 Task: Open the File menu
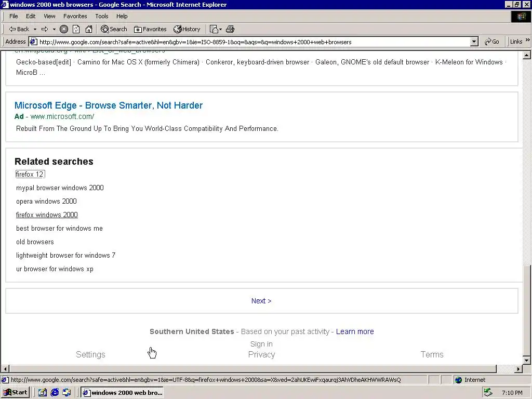(x=14, y=16)
